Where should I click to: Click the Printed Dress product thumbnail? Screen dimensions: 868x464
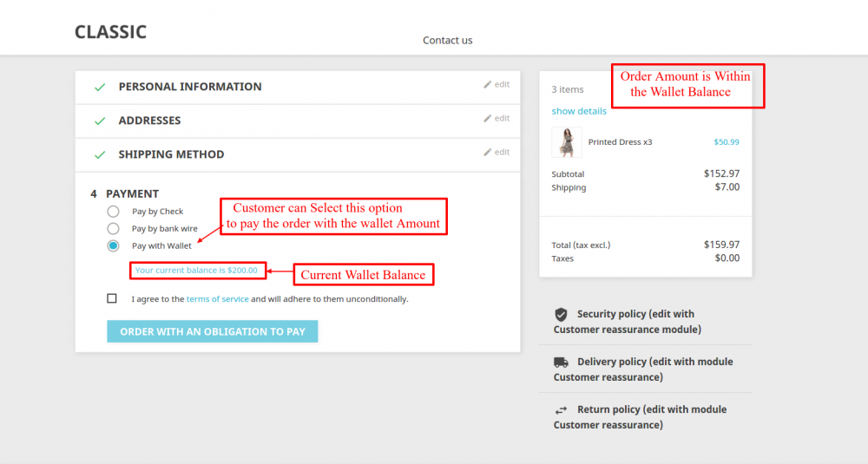567,142
